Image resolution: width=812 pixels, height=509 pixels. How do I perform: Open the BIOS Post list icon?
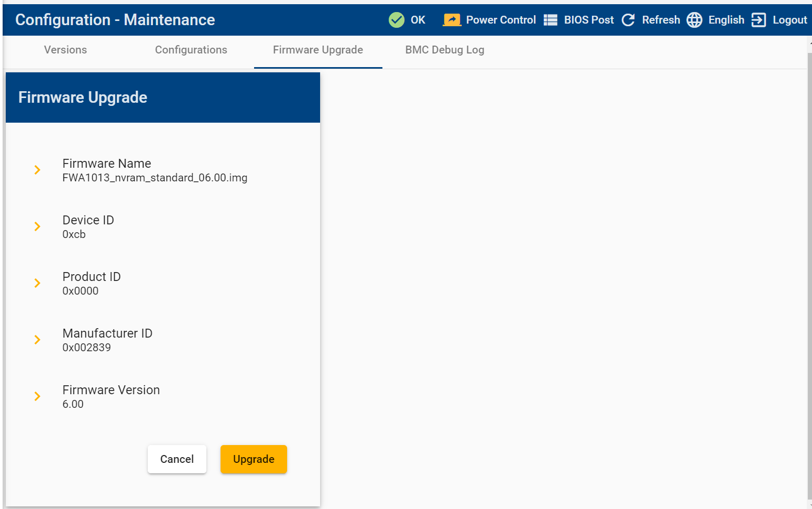[550, 20]
